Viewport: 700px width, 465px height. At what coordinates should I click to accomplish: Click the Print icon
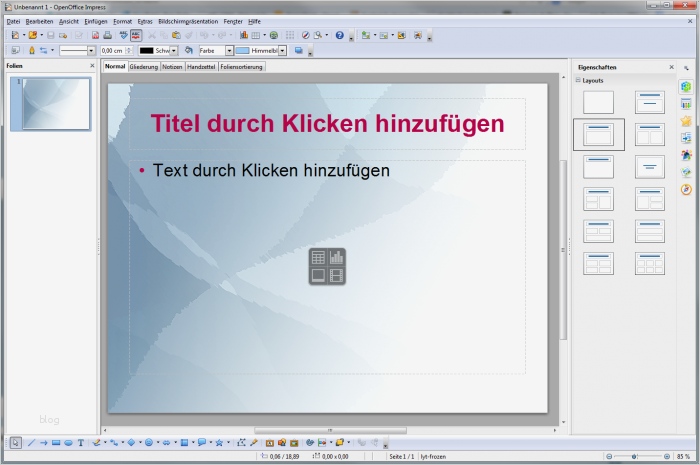point(108,35)
